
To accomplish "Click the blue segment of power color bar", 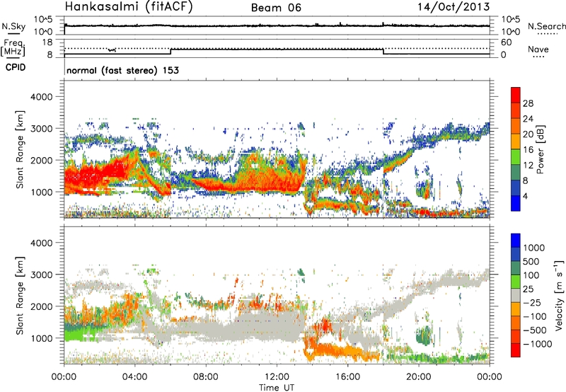I will (516, 203).
